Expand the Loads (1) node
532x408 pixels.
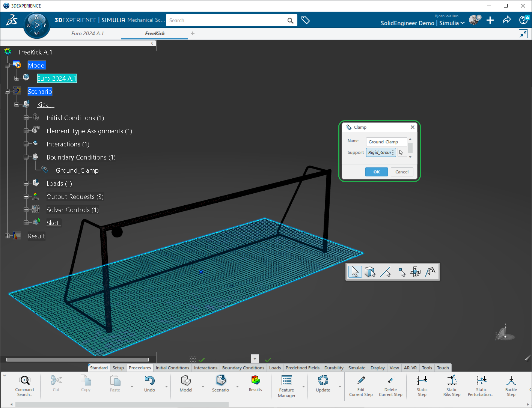coord(26,184)
